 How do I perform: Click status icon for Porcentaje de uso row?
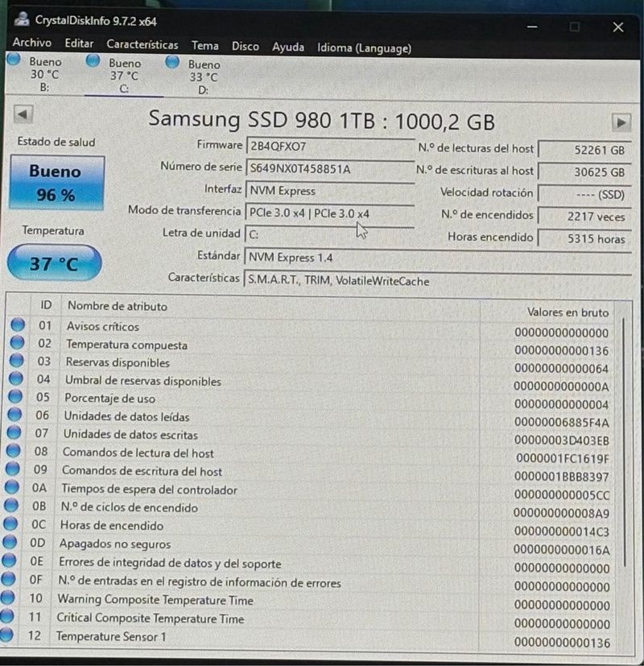(15, 396)
